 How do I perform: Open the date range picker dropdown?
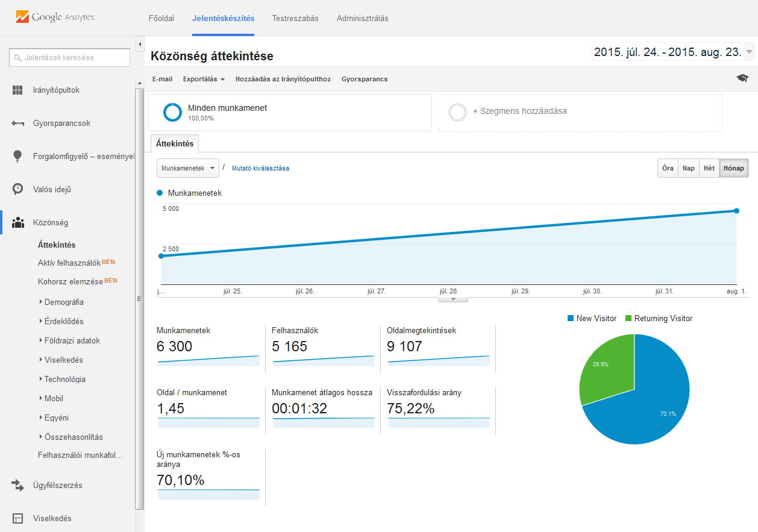749,52
